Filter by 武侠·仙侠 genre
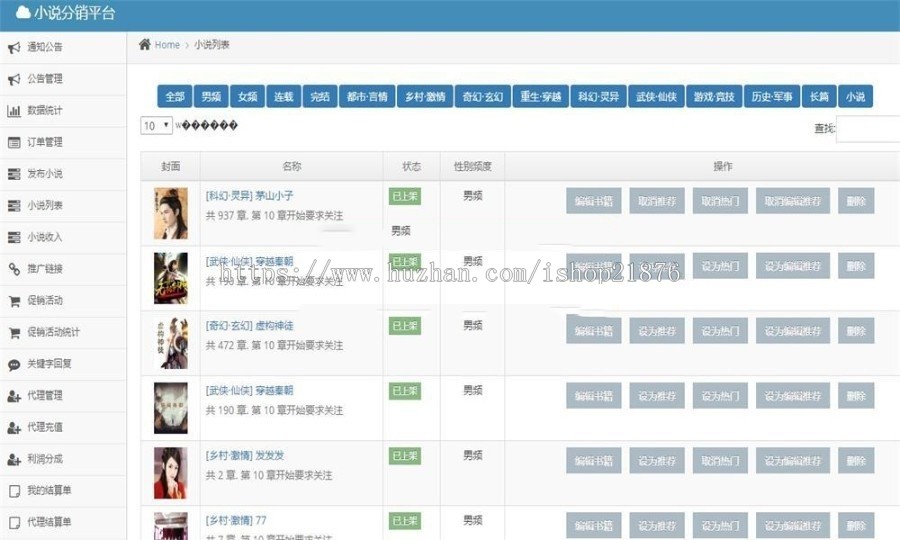The height and width of the screenshot is (540, 900). 657,96
